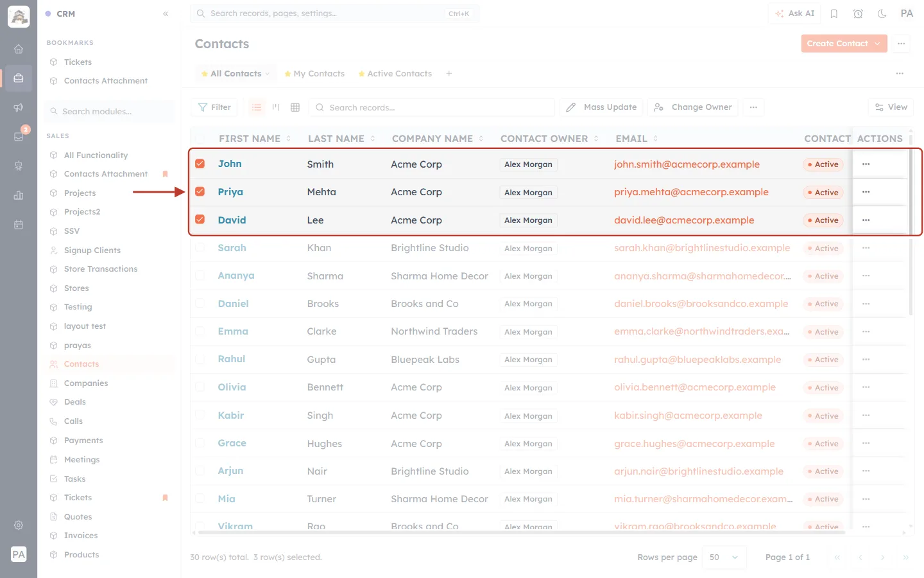Open the home icon in left rail

pos(19,49)
